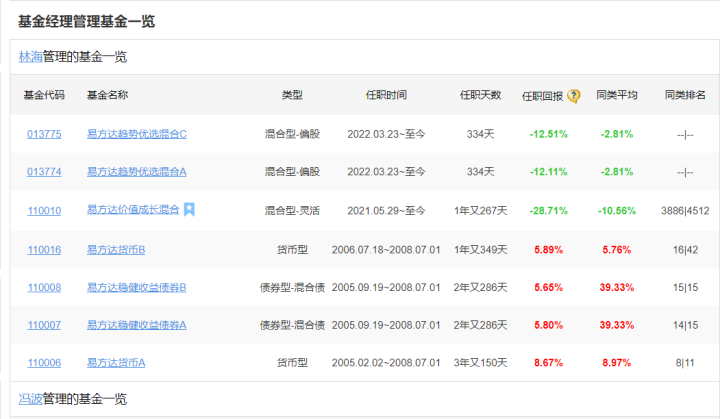
Task: Open fund code 110016 link
Action: click(x=44, y=250)
